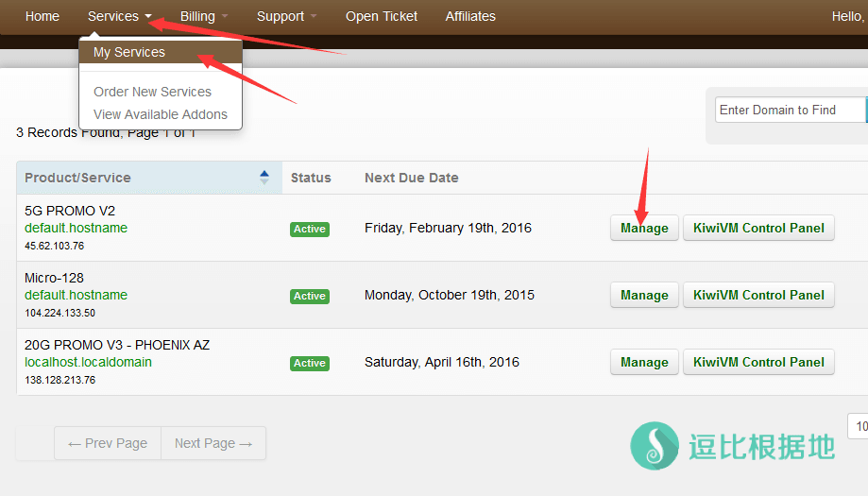Expand the Support dropdown menu

coord(286,16)
